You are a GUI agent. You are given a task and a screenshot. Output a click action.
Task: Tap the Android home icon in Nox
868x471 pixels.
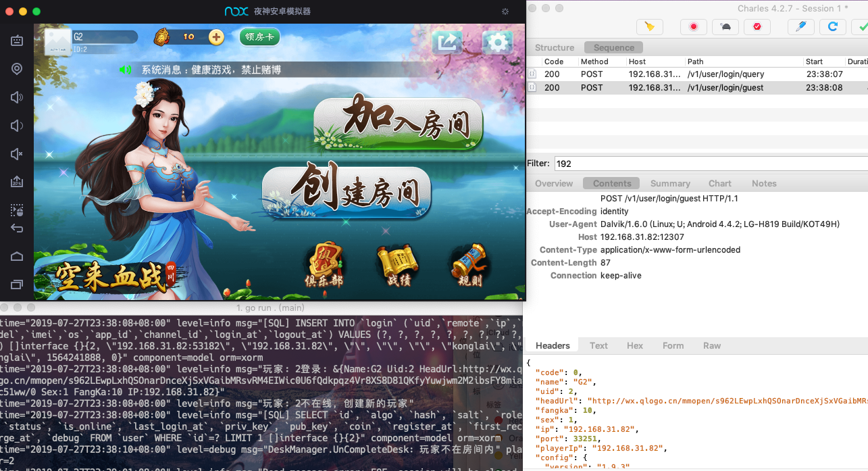[17, 256]
